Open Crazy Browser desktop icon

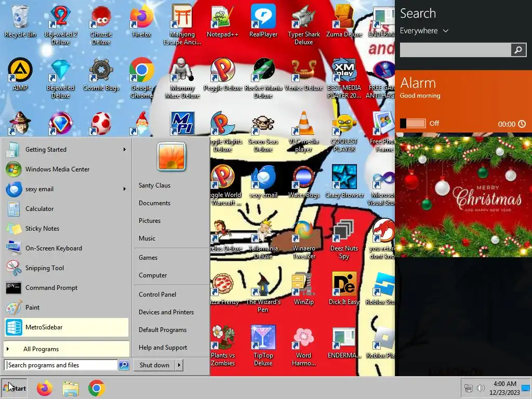(x=344, y=182)
